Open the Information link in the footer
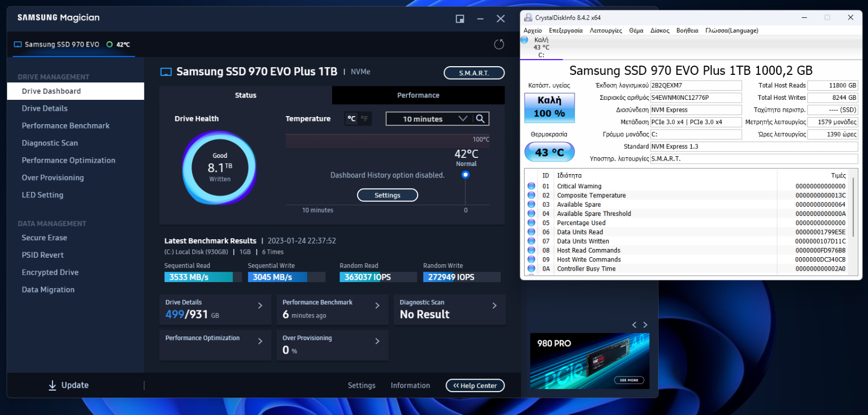This screenshot has height=415, width=868. point(410,386)
